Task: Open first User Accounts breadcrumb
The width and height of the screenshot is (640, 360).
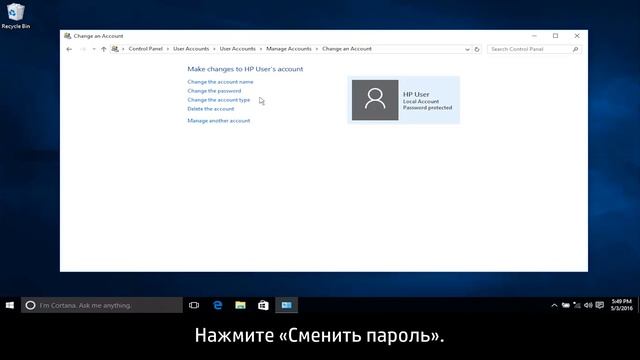Action: coord(191,49)
